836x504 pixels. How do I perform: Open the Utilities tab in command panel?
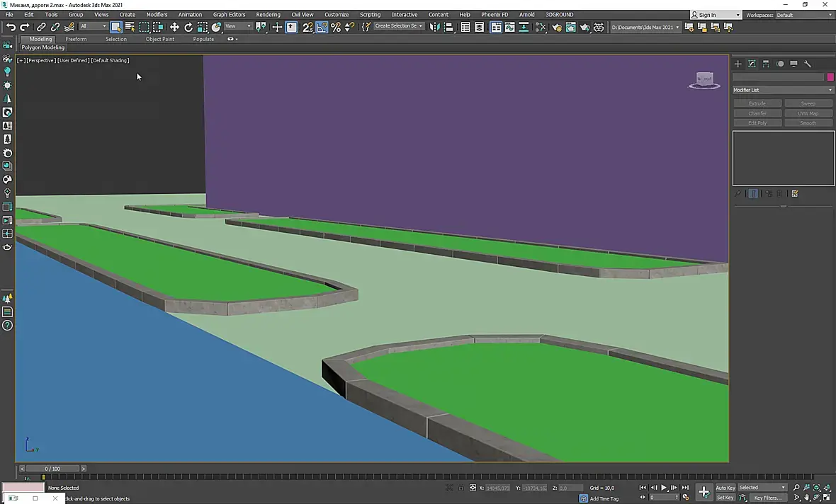coord(807,64)
